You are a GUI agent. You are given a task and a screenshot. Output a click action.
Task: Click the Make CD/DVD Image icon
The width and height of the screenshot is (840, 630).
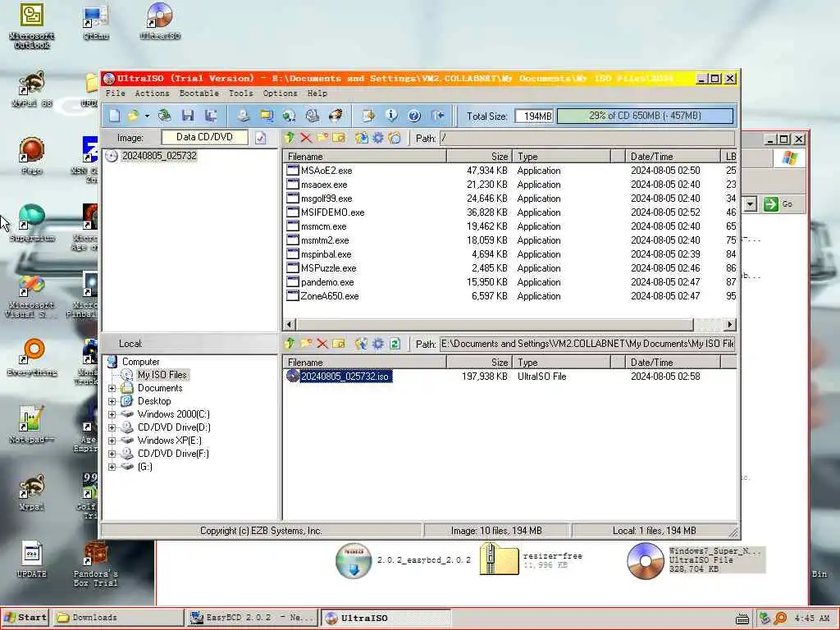click(x=243, y=115)
